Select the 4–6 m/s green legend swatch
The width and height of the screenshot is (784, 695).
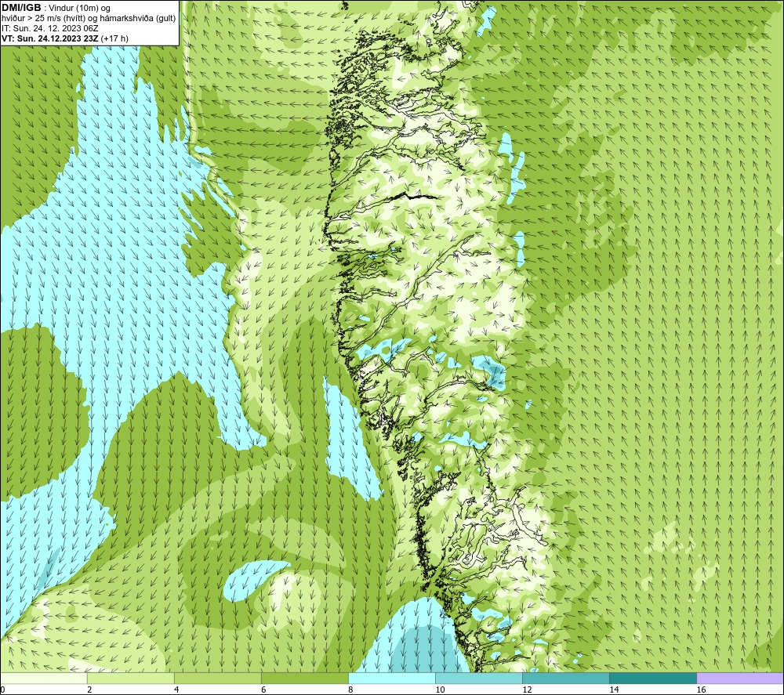click(218, 678)
